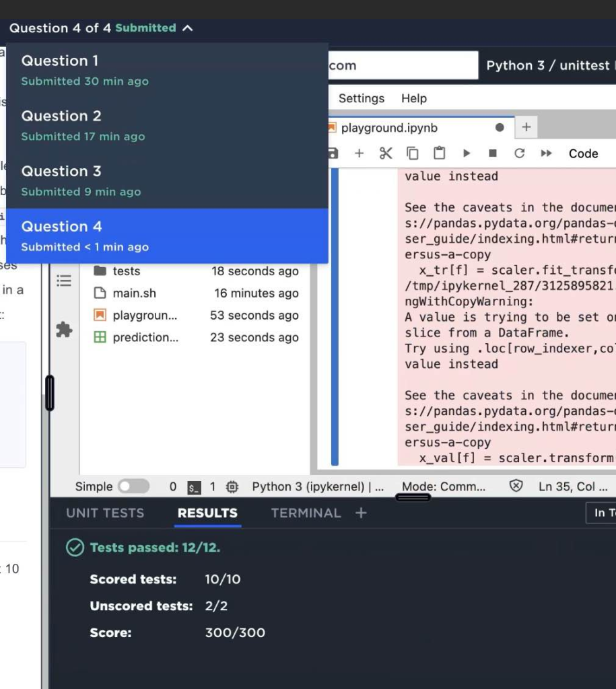Switch to the TERMINAL tab
616x689 pixels.
tap(306, 513)
